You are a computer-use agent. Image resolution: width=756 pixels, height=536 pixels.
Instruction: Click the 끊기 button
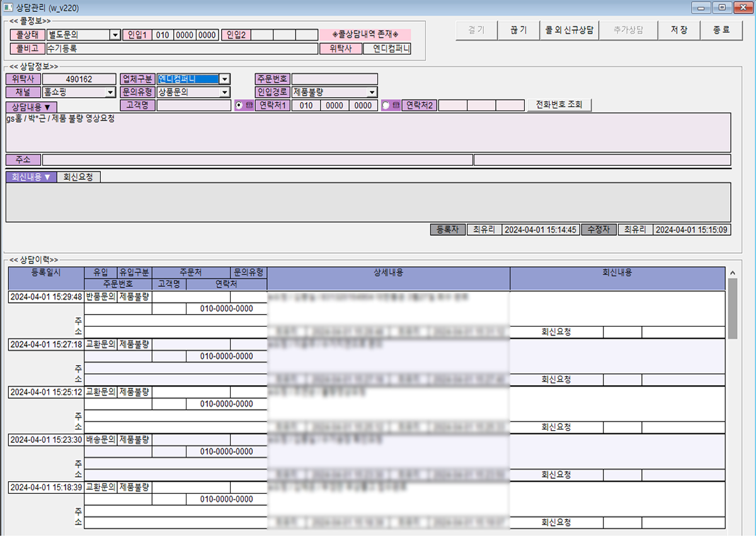click(518, 30)
